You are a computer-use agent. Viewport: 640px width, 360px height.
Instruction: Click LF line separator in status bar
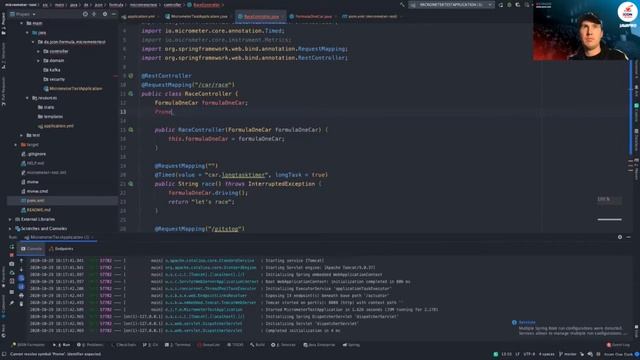coord(518,354)
